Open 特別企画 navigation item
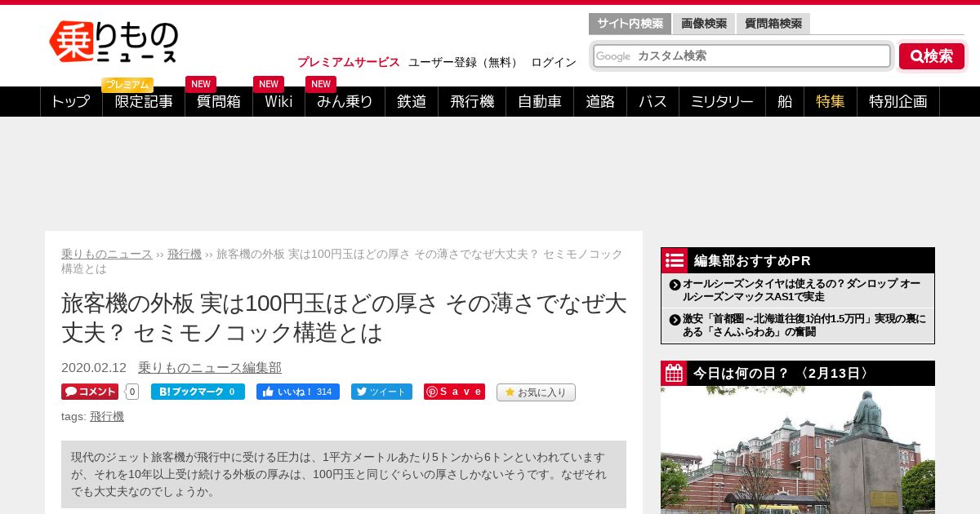This screenshot has width=980, height=514. [898, 102]
